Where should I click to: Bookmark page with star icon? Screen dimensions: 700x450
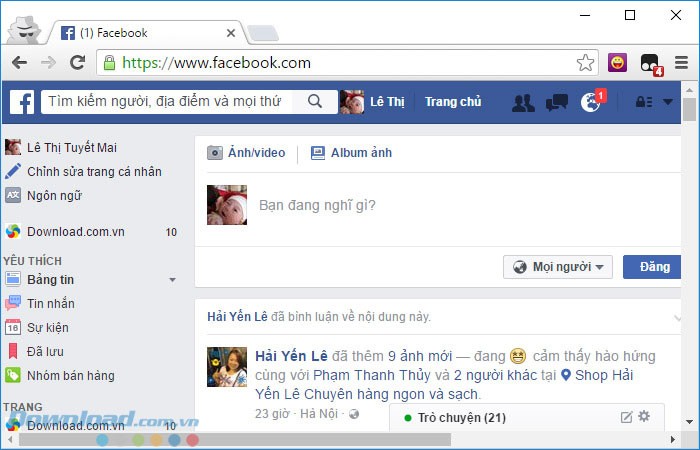coord(585,63)
